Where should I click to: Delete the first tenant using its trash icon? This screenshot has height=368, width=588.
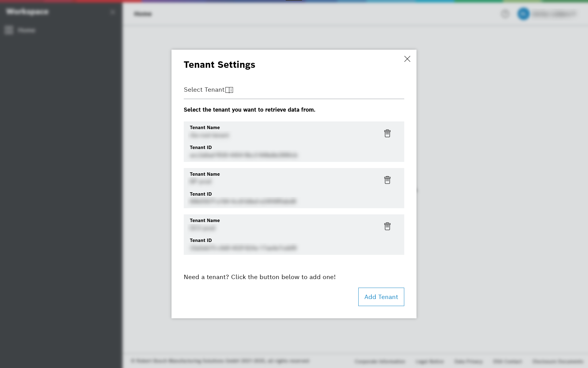click(x=387, y=133)
